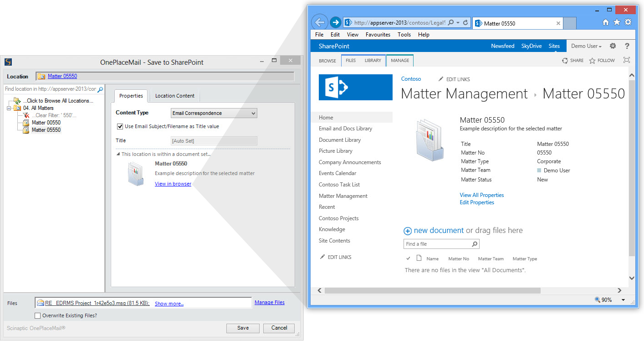
Task: Open the Demo User account menu
Action: pos(586,46)
